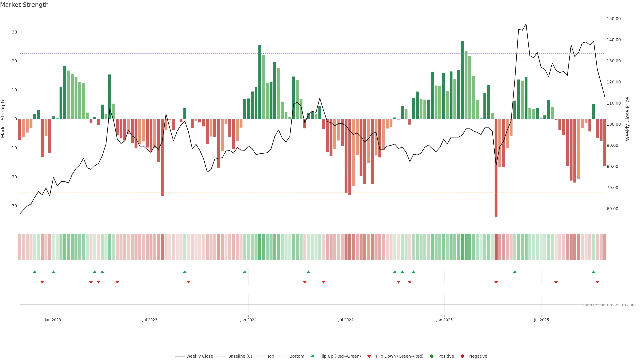Screen dimensions: 644x362
Task: Select the Jan 2024 x-axis label
Action: coord(248,320)
